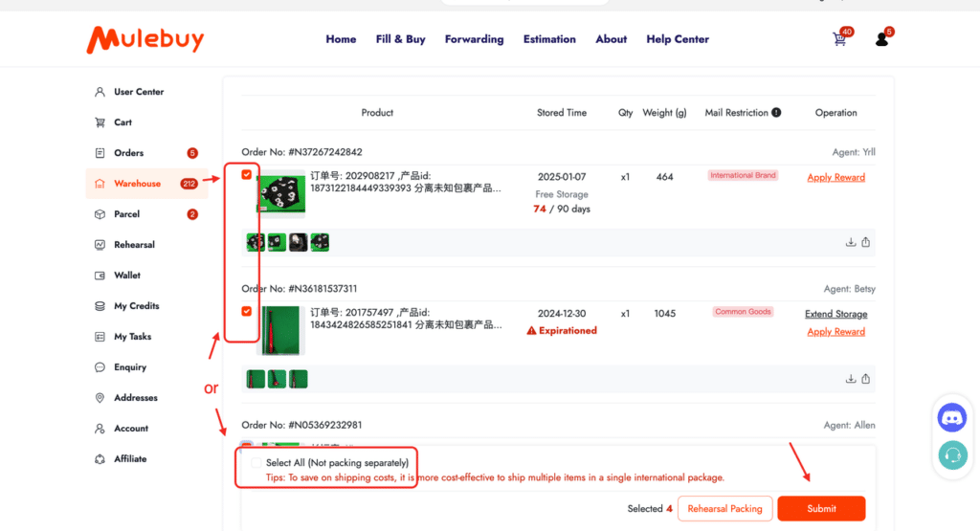This screenshot has width=980, height=531.
Task: Open Estimation navigation item
Action: (x=549, y=39)
